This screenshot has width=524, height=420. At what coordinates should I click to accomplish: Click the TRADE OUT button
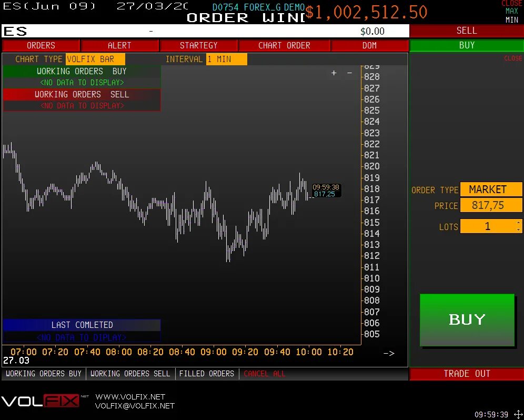pos(467,374)
